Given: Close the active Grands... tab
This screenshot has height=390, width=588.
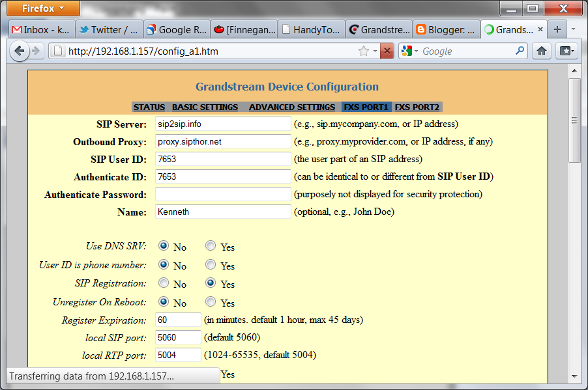Looking at the screenshot, I should (x=540, y=29).
